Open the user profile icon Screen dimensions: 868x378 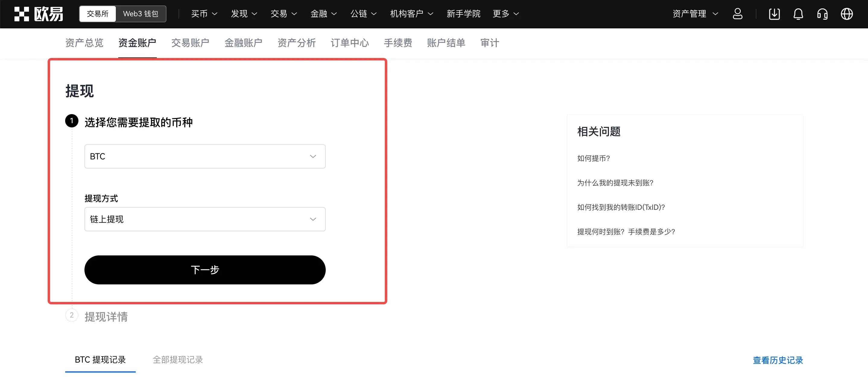tap(738, 14)
